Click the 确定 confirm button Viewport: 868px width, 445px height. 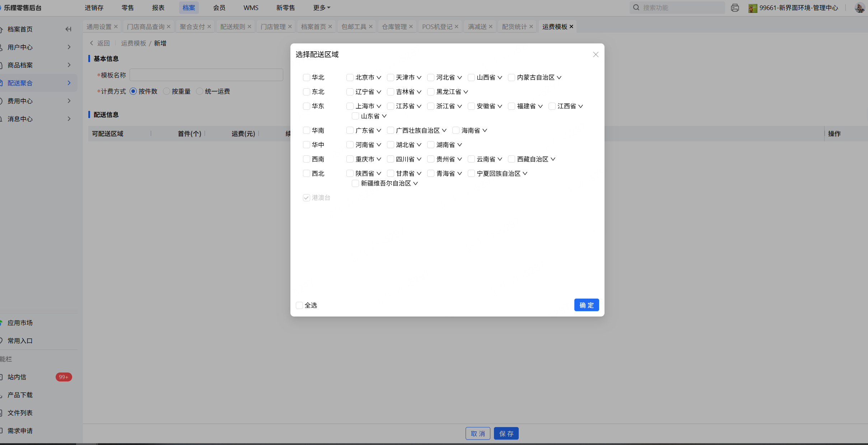(586, 305)
